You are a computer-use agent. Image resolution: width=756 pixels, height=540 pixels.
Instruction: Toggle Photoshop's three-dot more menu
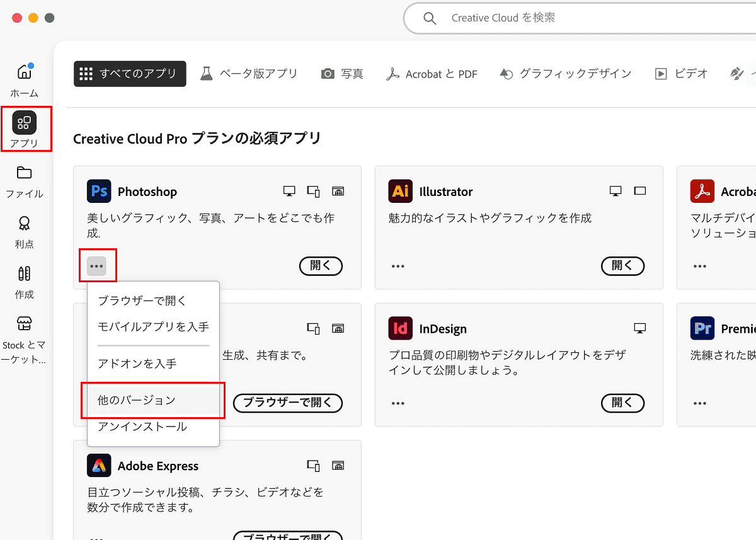click(x=96, y=266)
